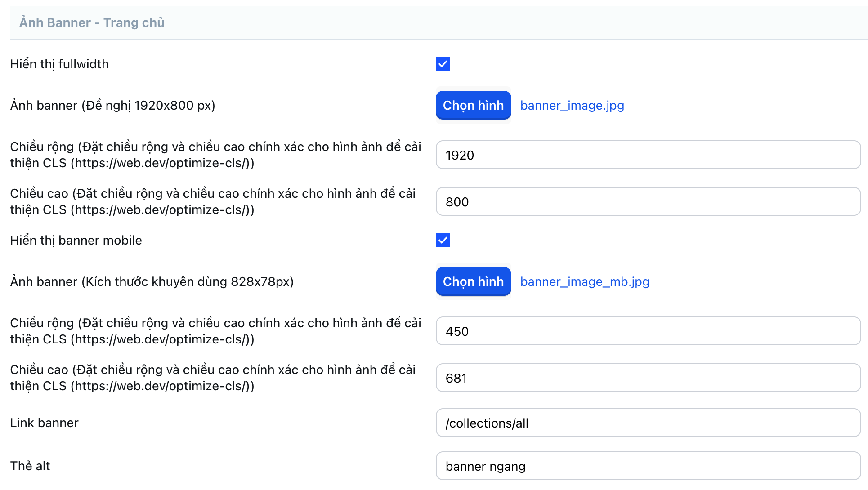Toggle the Hiển thị banner mobile checkbox
This screenshot has height=490, width=868.
click(443, 240)
